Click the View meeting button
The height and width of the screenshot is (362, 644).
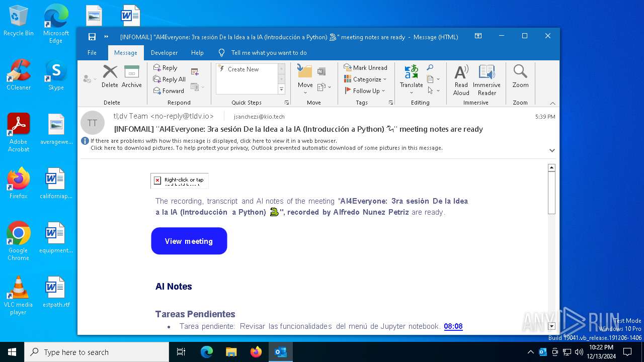pos(189,241)
